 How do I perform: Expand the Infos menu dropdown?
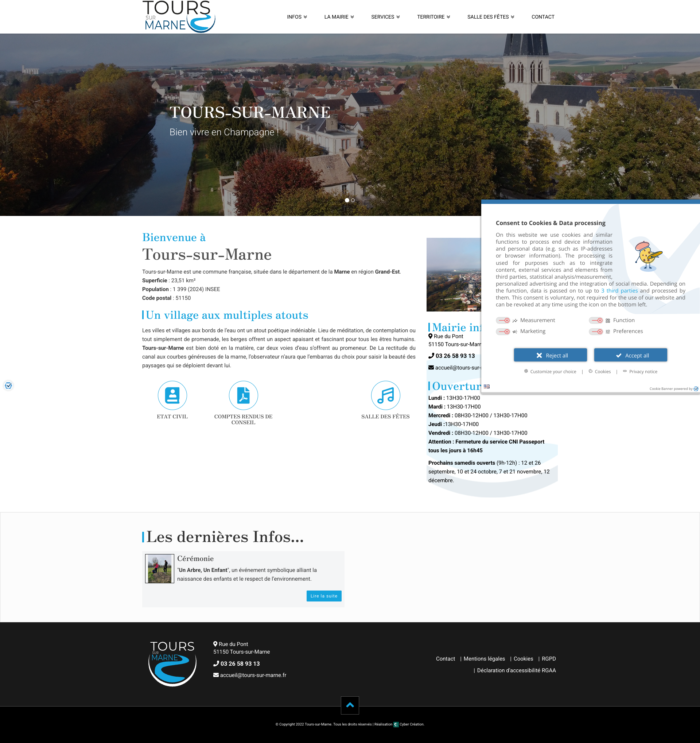tap(297, 17)
